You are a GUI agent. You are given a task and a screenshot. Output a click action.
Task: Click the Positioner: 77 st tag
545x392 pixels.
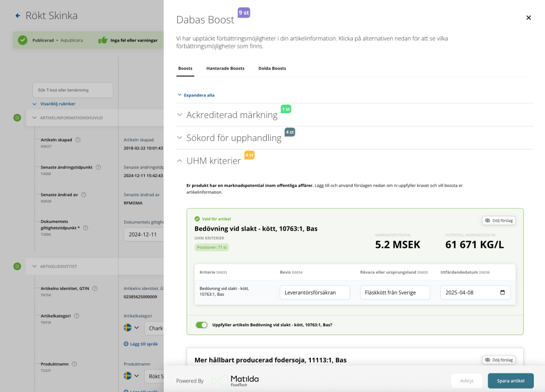click(x=212, y=247)
